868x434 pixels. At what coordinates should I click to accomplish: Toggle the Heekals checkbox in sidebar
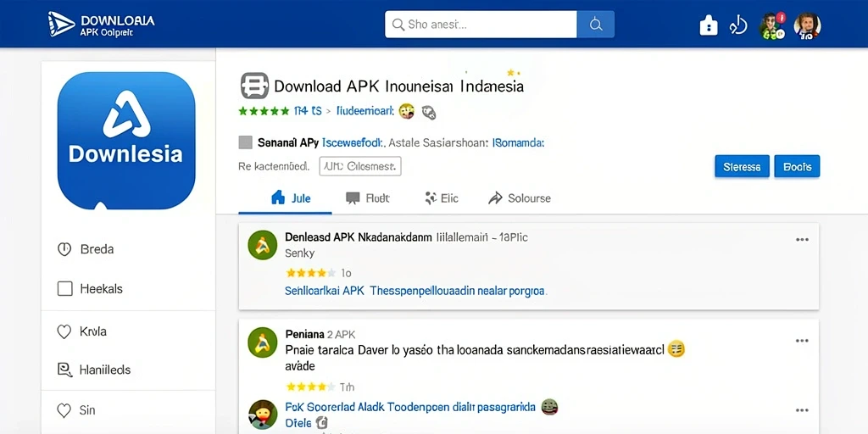tap(64, 288)
